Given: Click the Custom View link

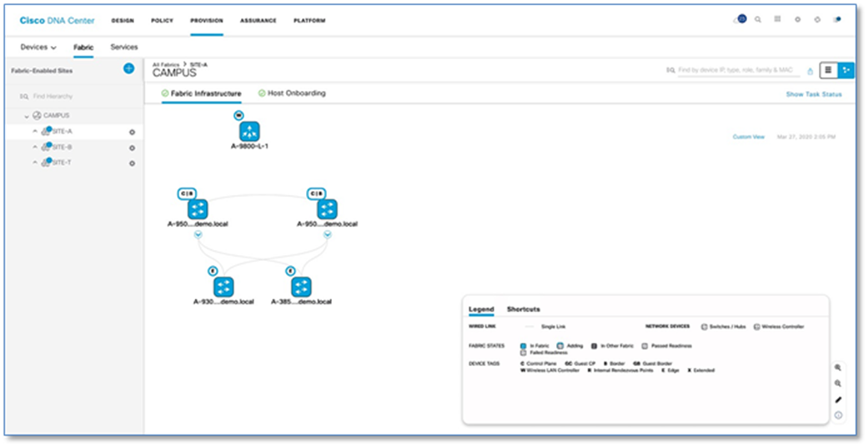Looking at the screenshot, I should tap(749, 137).
